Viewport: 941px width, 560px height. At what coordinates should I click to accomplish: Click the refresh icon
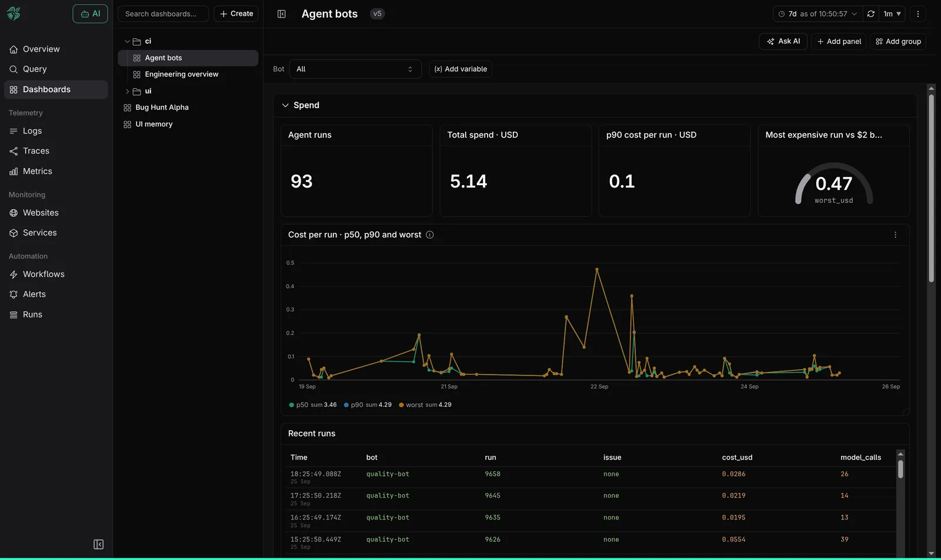click(x=871, y=14)
